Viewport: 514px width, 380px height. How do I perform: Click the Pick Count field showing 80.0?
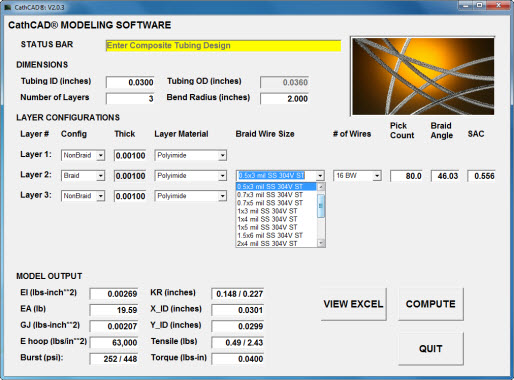pyautogui.click(x=406, y=176)
